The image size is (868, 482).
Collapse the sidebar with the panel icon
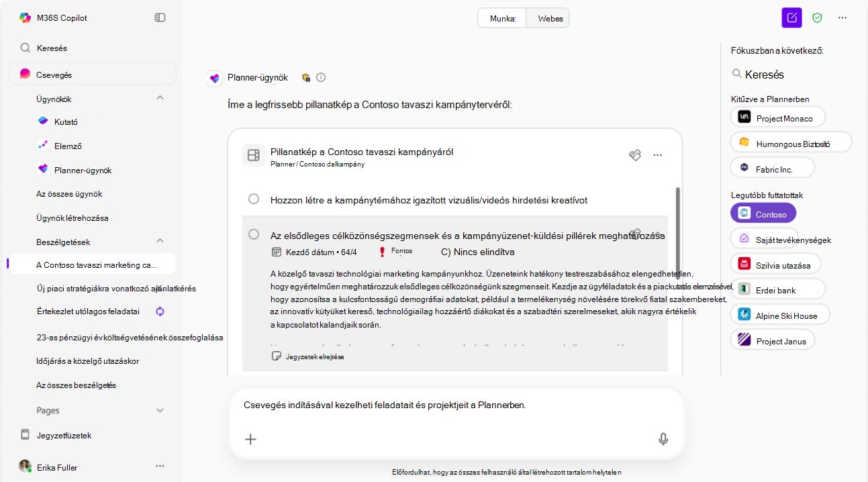(x=160, y=17)
